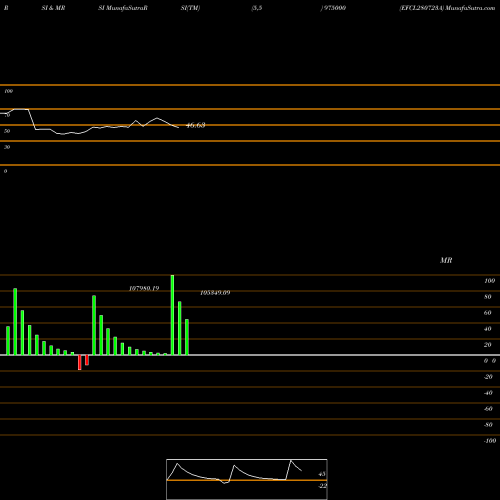The image size is (500, 500).
Task: Click the '-100' label on the MR axis
Action: (490, 441)
